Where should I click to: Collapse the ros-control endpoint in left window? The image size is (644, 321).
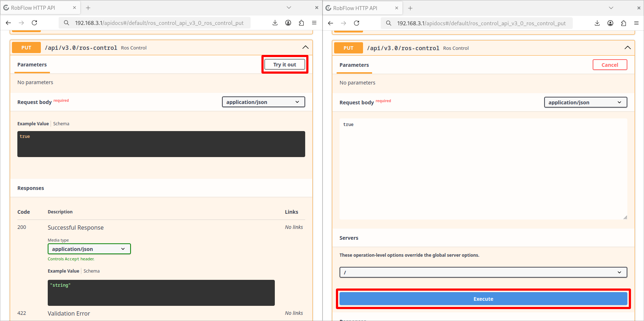[306, 47]
